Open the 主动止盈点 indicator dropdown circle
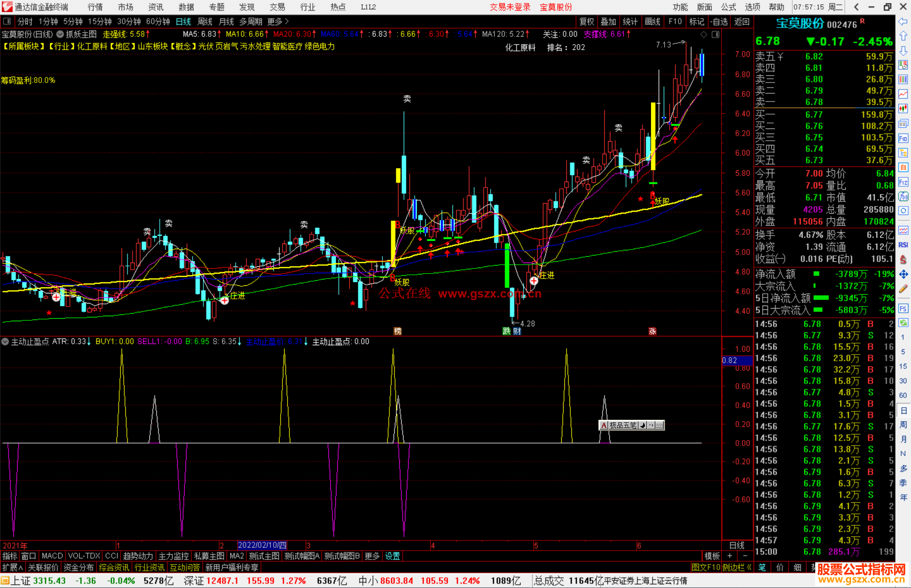911x588 pixels. pos(5,341)
